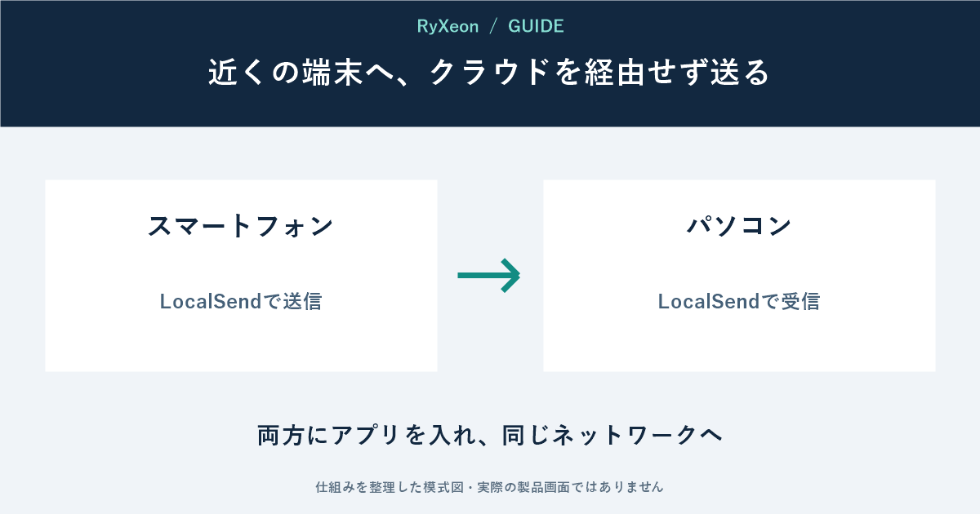Screen dimensions: 980x514
Task: Select the 'スマートフォン' card title
Action: coord(241,226)
